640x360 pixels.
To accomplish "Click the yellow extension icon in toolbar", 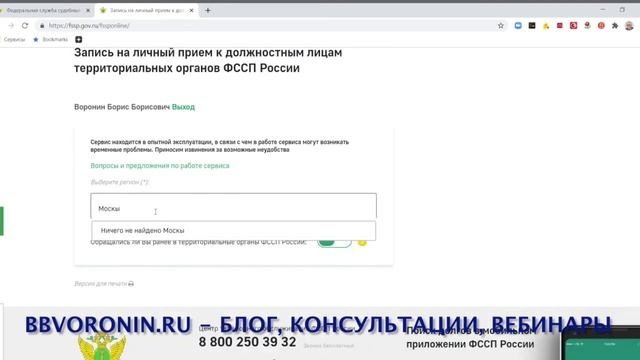I will tap(546, 26).
